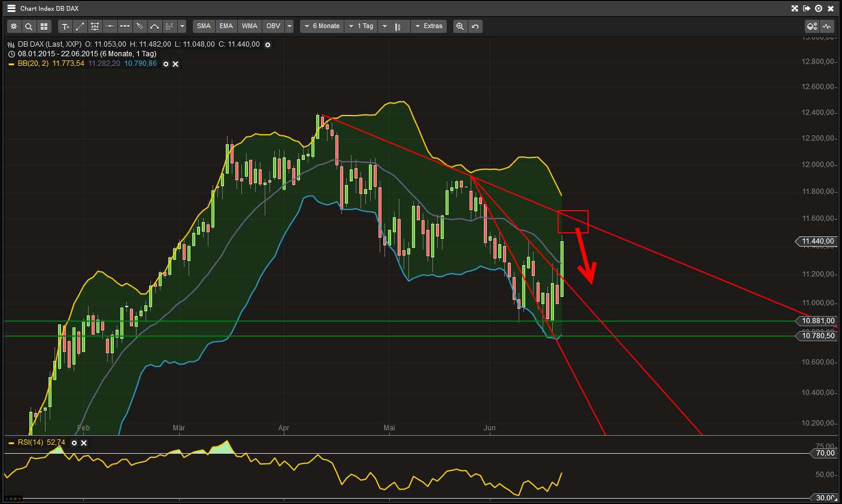Viewport: 842px width, 504px height.
Task: Select the horizontal line tool
Action: [110, 26]
